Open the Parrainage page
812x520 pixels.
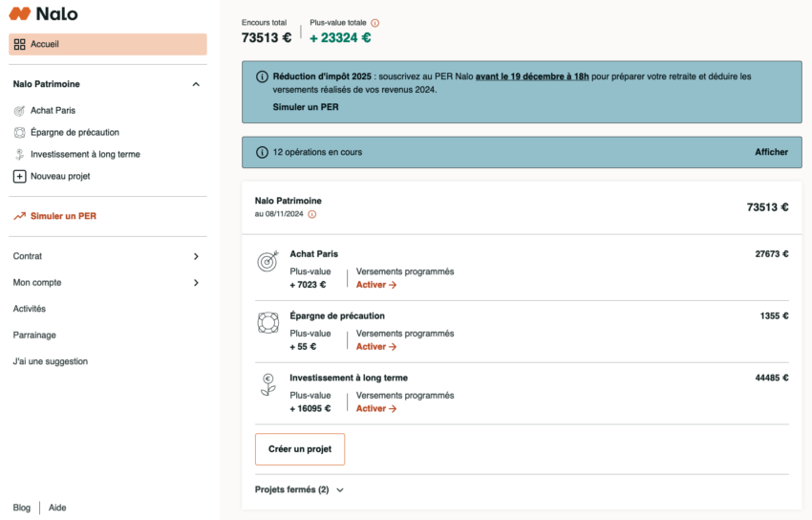click(34, 336)
